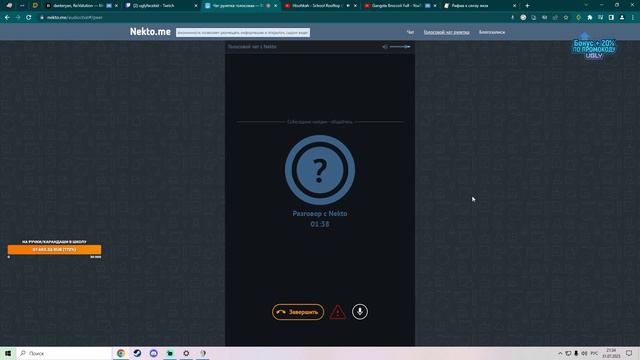Report the interlocutor with the warning triangle
Image resolution: width=640 pixels, height=360 pixels.
click(x=338, y=312)
